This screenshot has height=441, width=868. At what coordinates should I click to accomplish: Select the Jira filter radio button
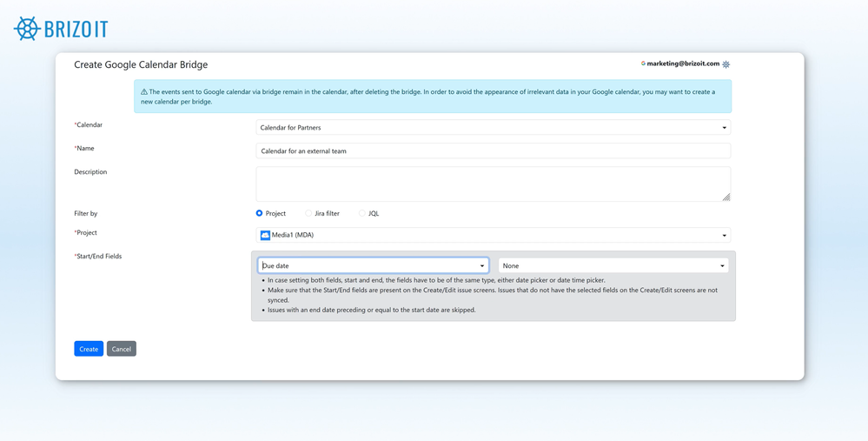pos(308,213)
